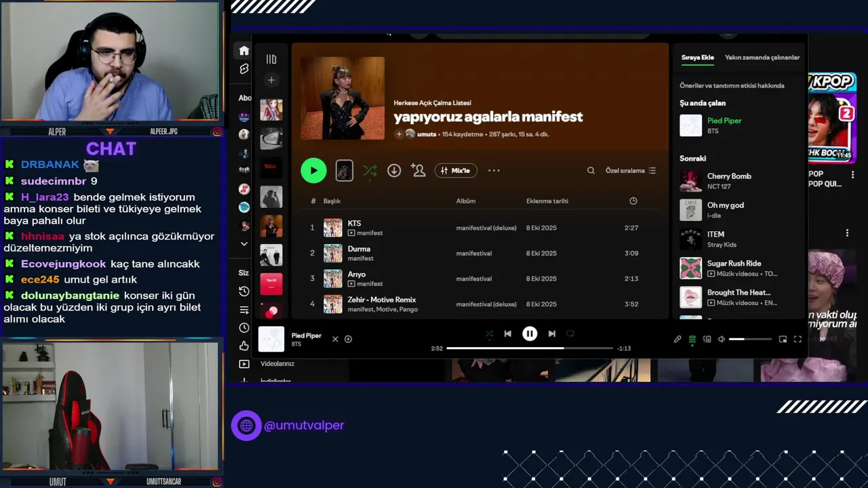This screenshot has height=488, width=868.
Task: Select Pied Piper in the now playing queue
Action: coord(739,125)
